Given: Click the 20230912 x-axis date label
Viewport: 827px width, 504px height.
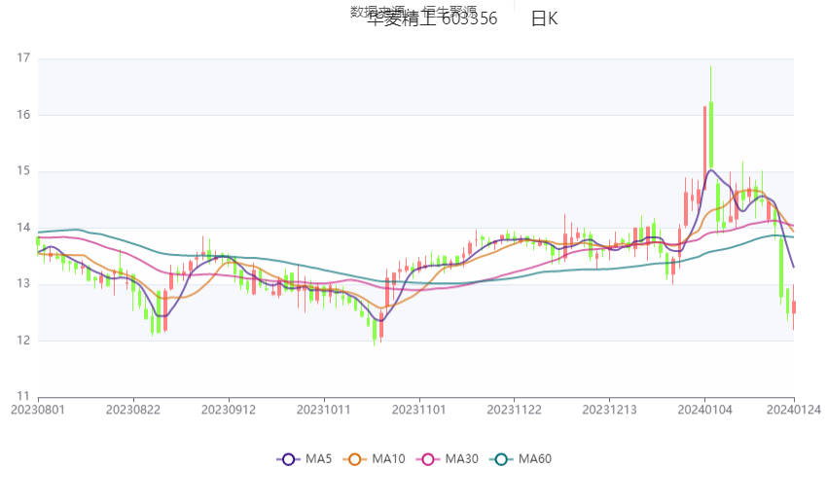Looking at the screenshot, I should click(229, 410).
